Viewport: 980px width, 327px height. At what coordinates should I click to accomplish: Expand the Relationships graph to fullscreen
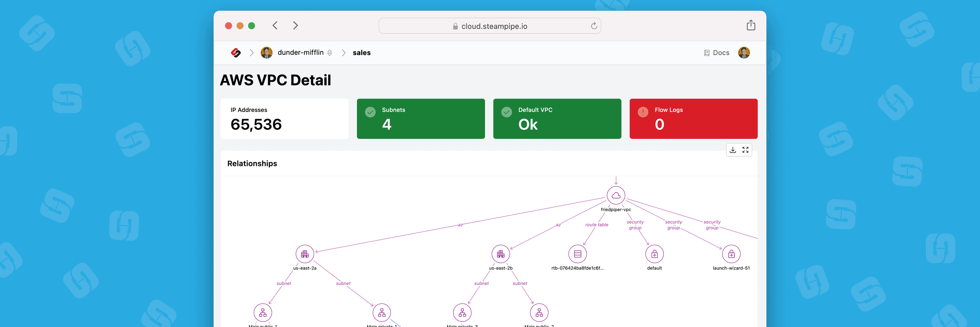(x=745, y=150)
